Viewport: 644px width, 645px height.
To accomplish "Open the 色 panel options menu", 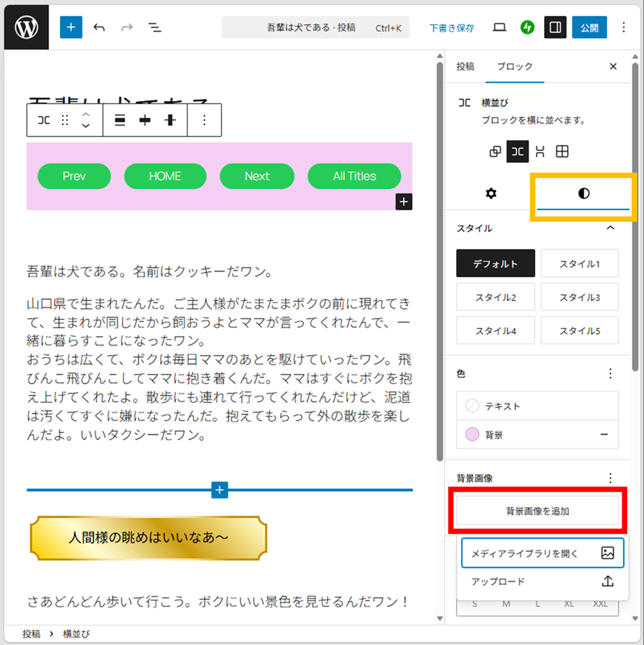I will [x=610, y=374].
